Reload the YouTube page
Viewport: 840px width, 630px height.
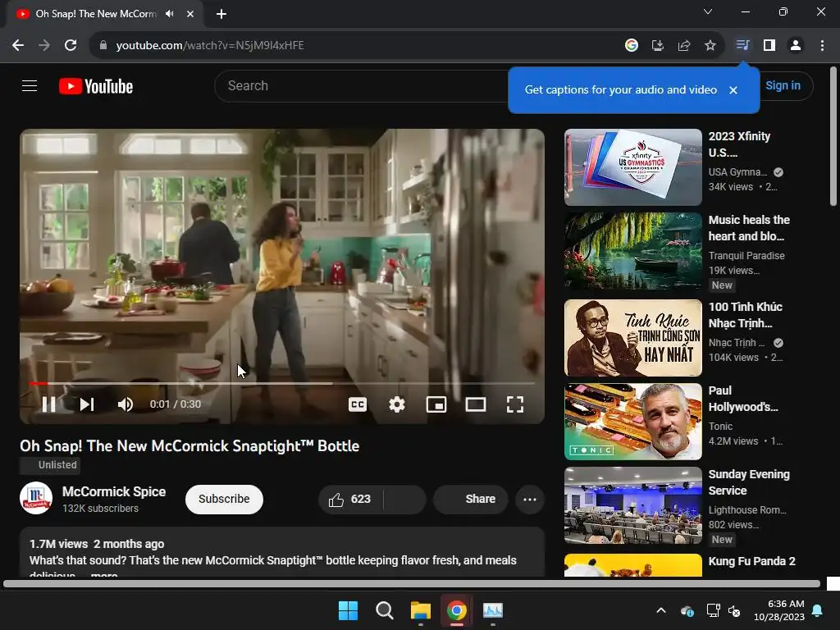click(x=71, y=46)
